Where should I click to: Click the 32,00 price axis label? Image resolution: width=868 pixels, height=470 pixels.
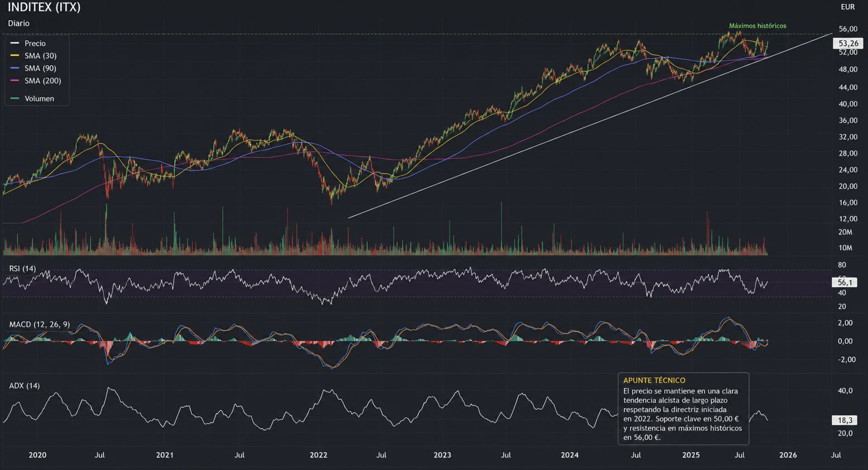click(848, 137)
